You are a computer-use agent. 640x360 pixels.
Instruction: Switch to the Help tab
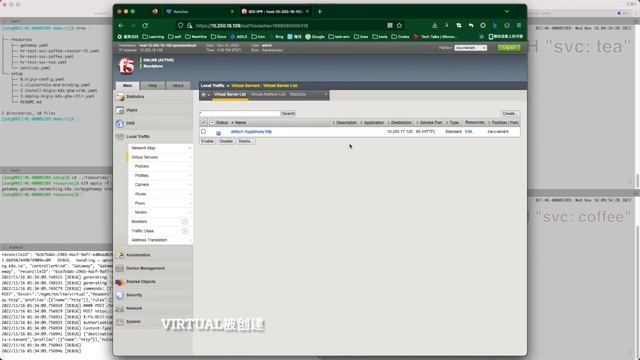[153, 86]
